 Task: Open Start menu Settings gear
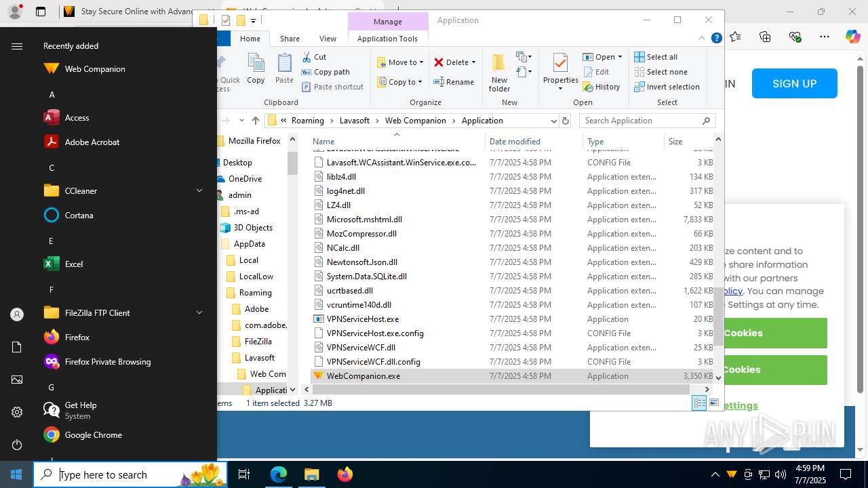coord(17,412)
